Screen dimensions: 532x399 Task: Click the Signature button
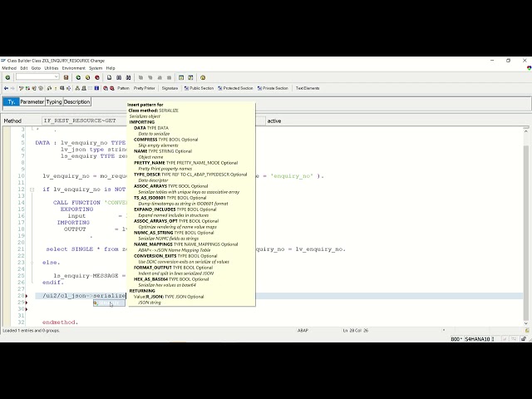(x=170, y=88)
